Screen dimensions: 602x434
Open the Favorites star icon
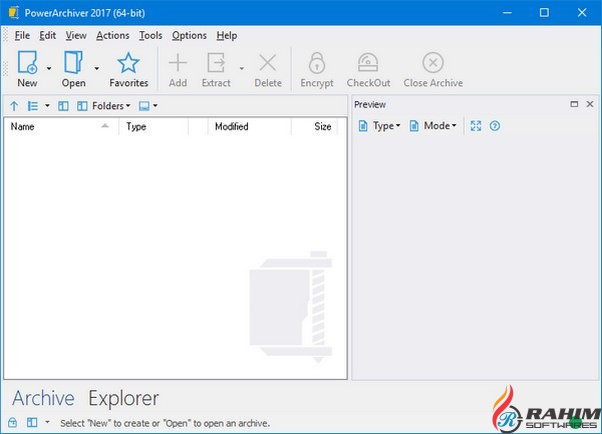(x=128, y=63)
